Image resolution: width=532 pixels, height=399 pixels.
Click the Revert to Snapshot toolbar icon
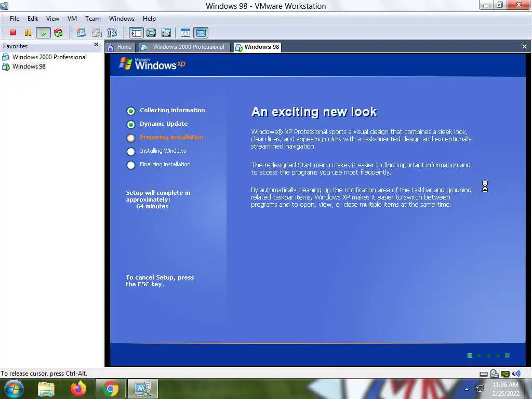pos(97,33)
